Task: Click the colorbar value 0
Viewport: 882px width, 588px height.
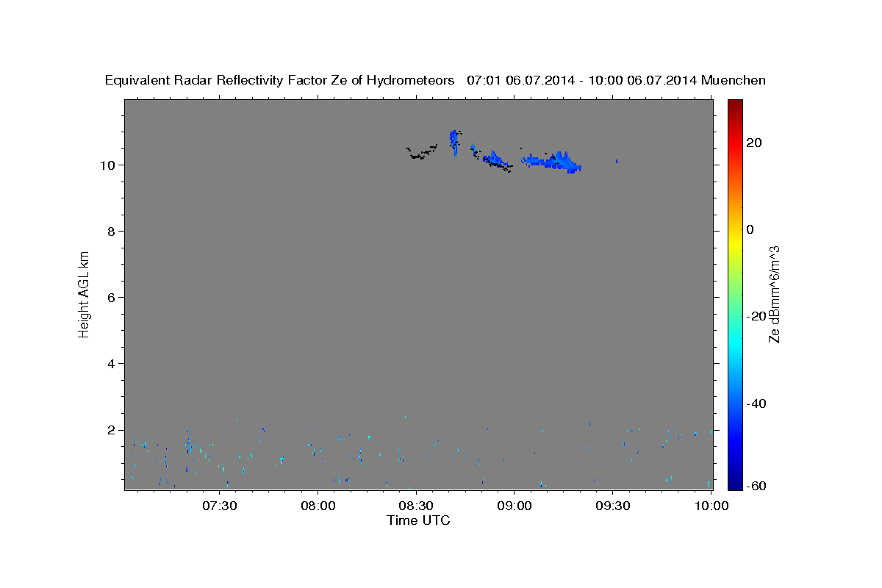Action: [750, 229]
